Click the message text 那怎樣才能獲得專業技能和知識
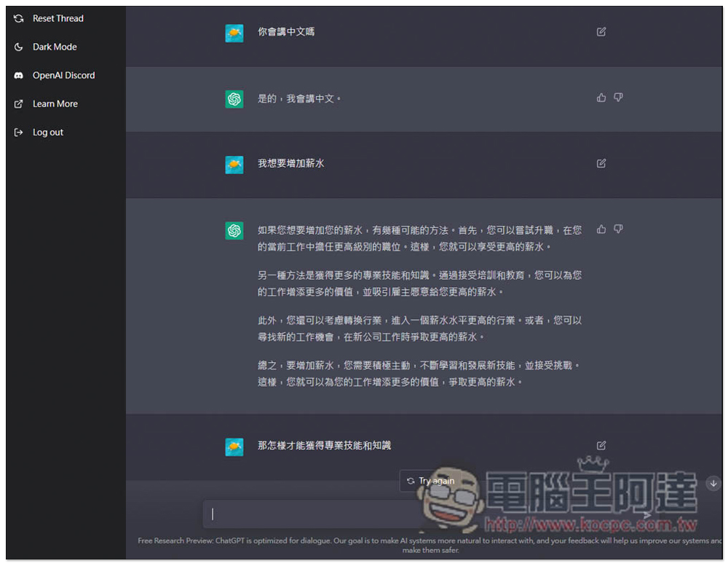 pos(324,445)
